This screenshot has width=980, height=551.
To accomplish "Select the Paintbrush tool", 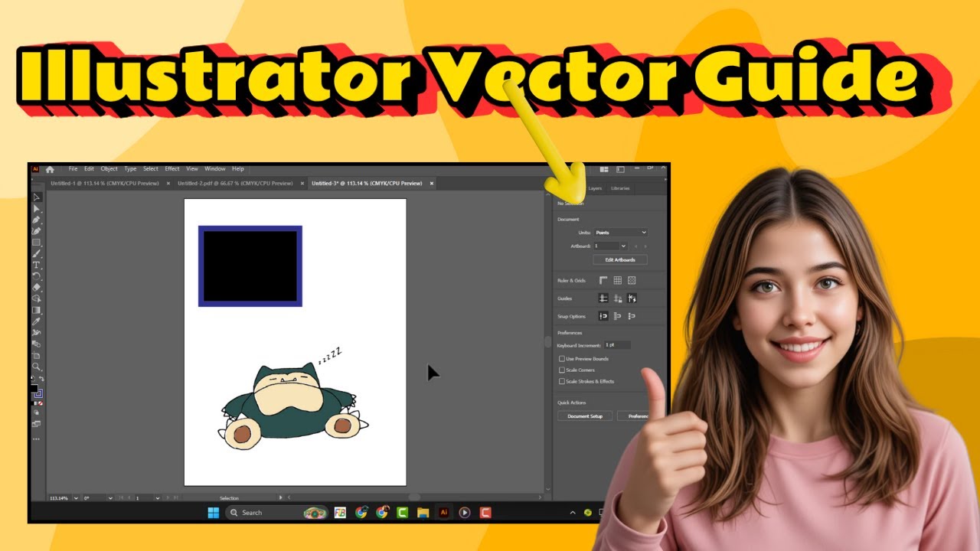I will pyautogui.click(x=37, y=253).
